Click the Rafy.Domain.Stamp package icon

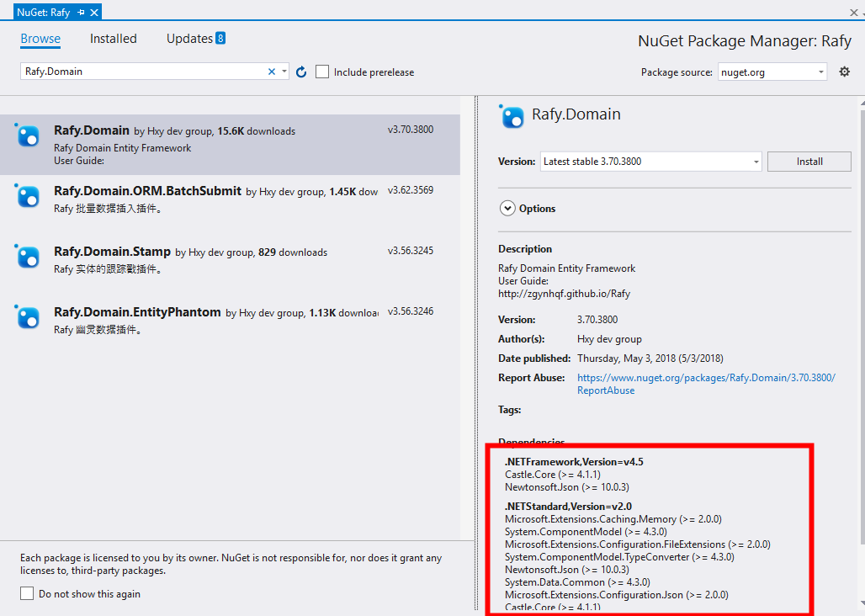pos(27,257)
